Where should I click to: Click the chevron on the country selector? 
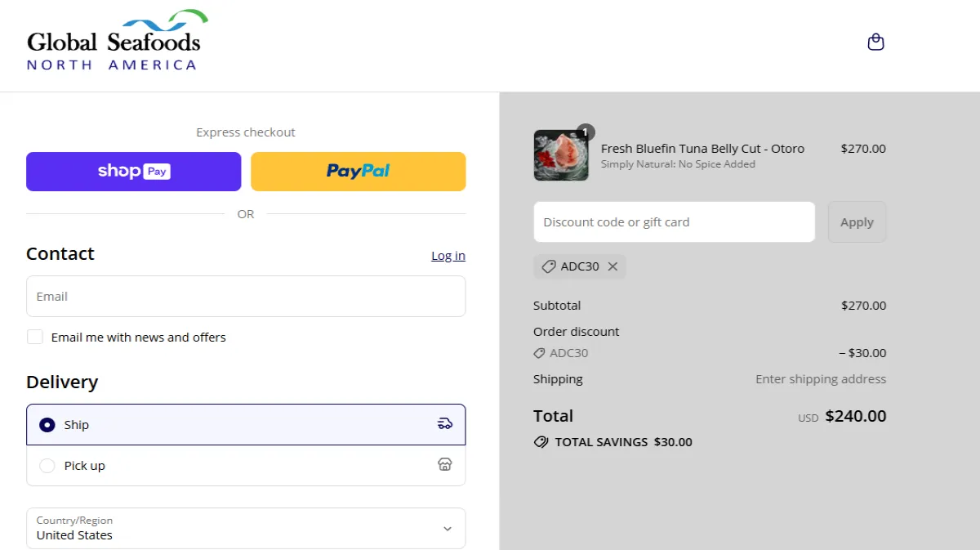coord(448,529)
